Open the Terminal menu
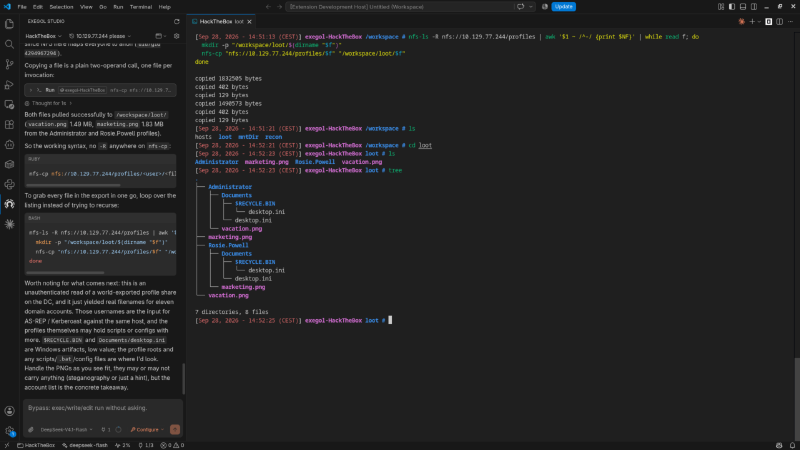Image resolution: width=800 pixels, height=450 pixels. point(141,7)
